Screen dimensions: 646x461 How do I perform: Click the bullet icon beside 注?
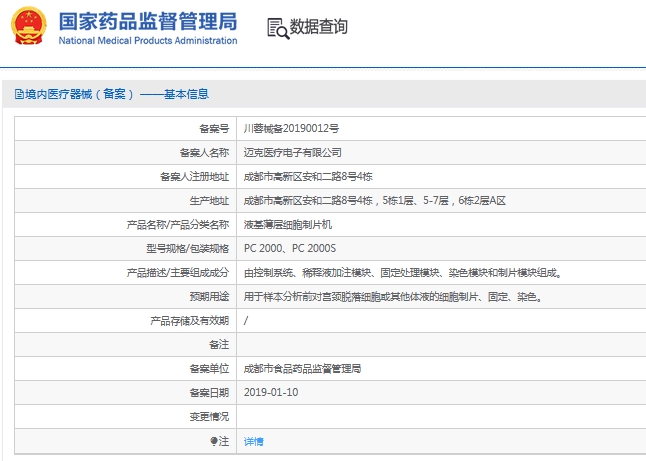point(213,441)
